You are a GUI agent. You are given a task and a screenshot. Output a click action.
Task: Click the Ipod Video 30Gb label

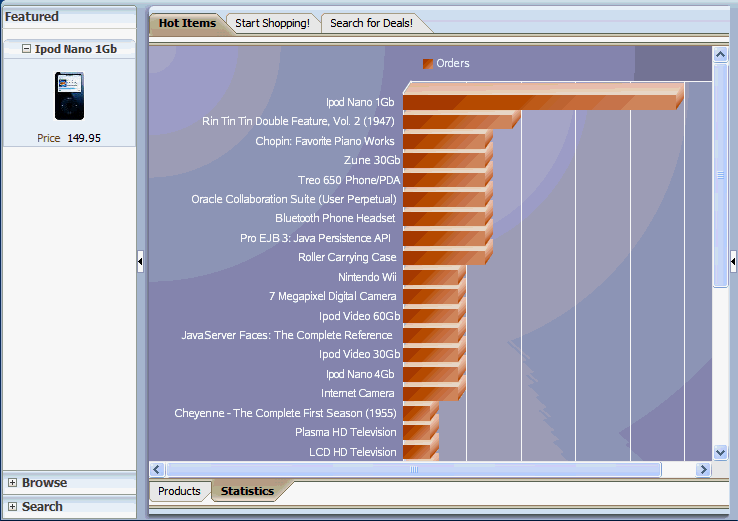tap(360, 354)
